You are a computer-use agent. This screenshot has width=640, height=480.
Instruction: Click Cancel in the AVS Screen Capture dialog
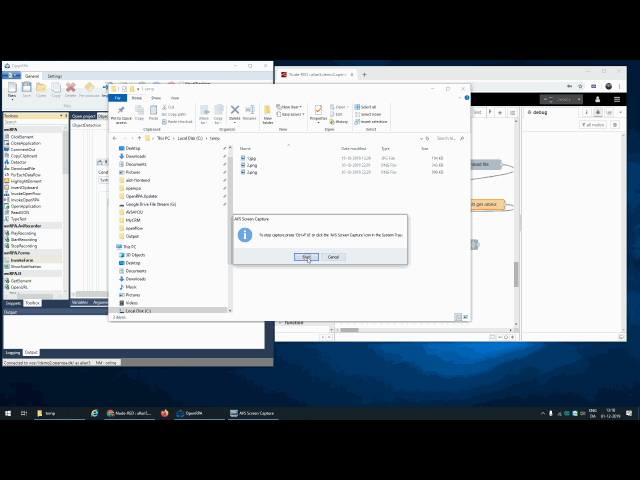[333, 257]
